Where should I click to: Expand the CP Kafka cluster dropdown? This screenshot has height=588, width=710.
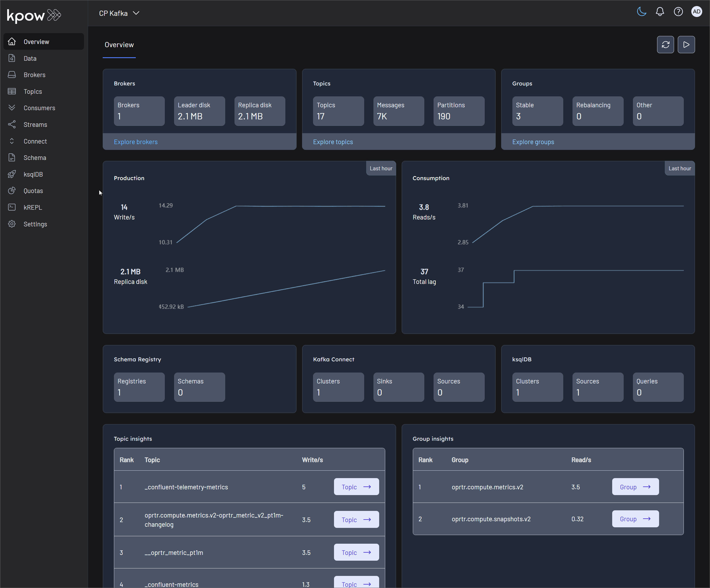coord(119,13)
